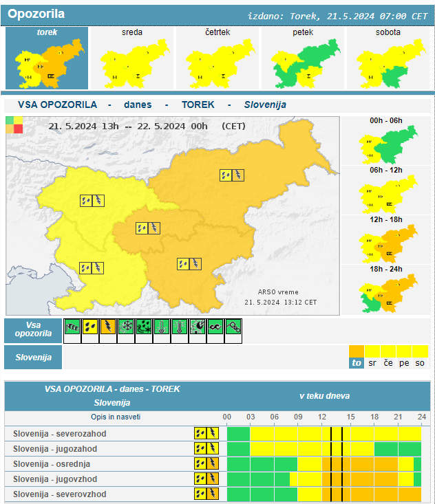Click the 'v teku dneva' header

324,395
